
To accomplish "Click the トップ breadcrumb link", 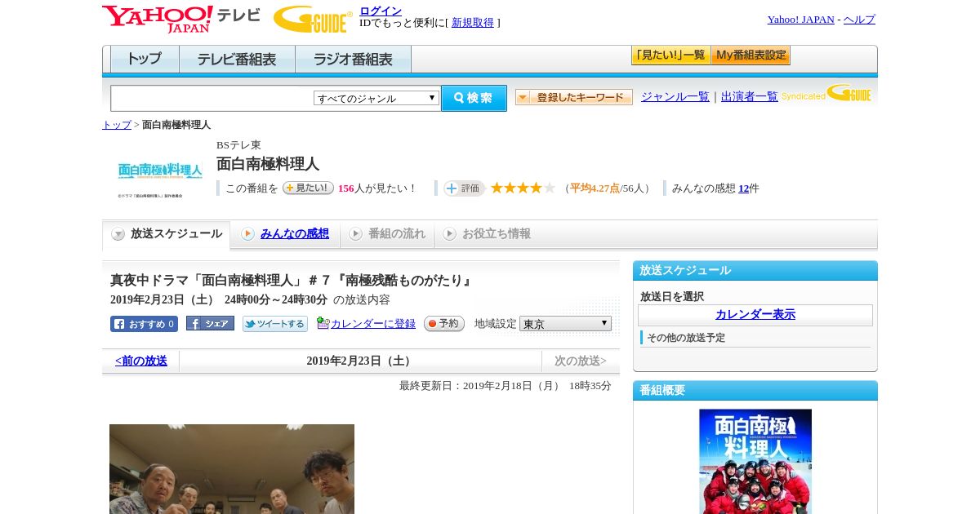I will 117,125.
